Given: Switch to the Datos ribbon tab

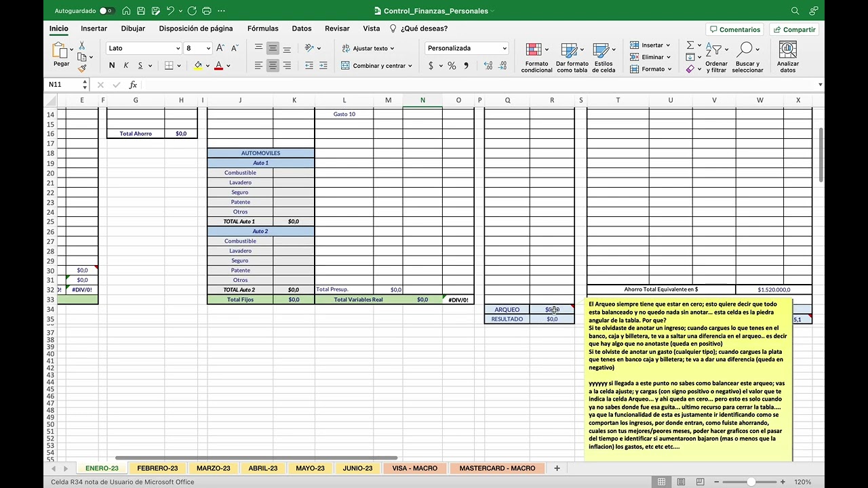Looking at the screenshot, I should point(302,28).
